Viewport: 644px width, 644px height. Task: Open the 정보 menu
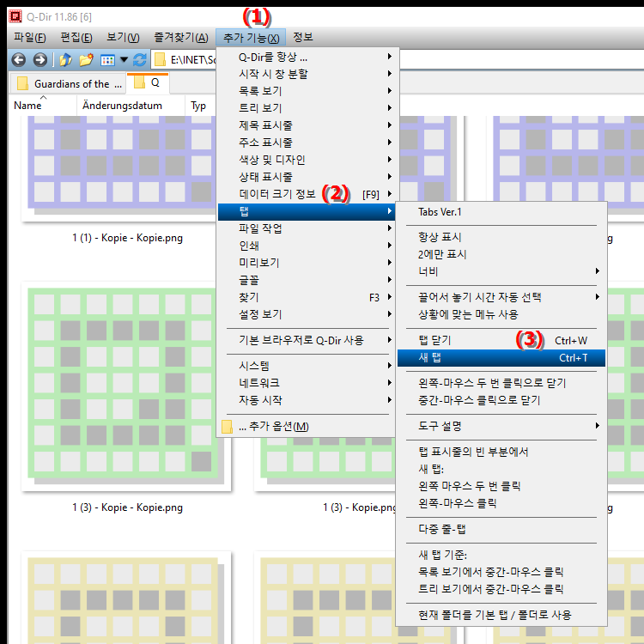303,38
